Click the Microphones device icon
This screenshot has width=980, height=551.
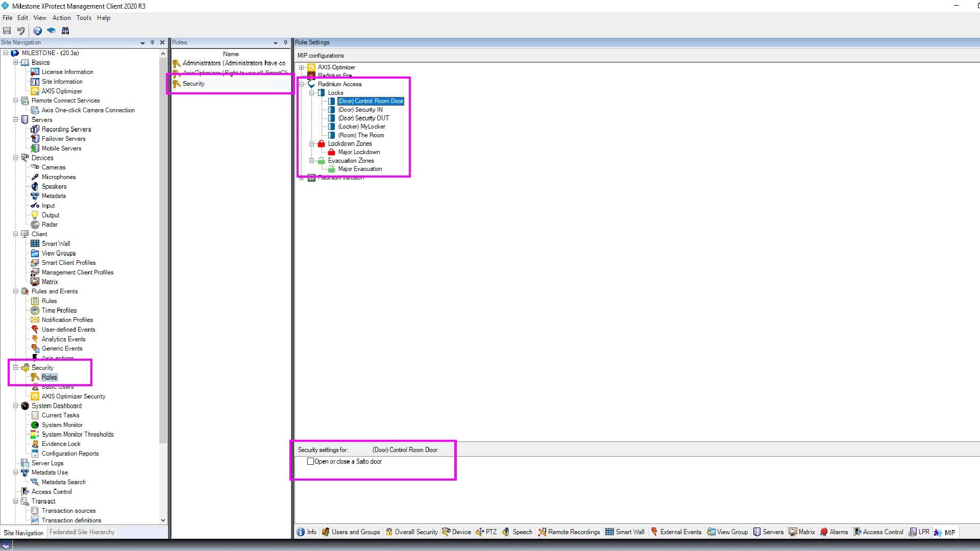pyautogui.click(x=35, y=177)
